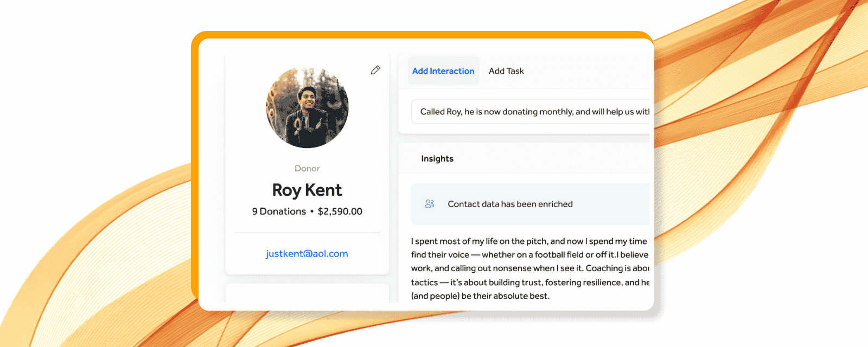Switch to the Add Task tab
This screenshot has height=347, width=868.
click(506, 71)
